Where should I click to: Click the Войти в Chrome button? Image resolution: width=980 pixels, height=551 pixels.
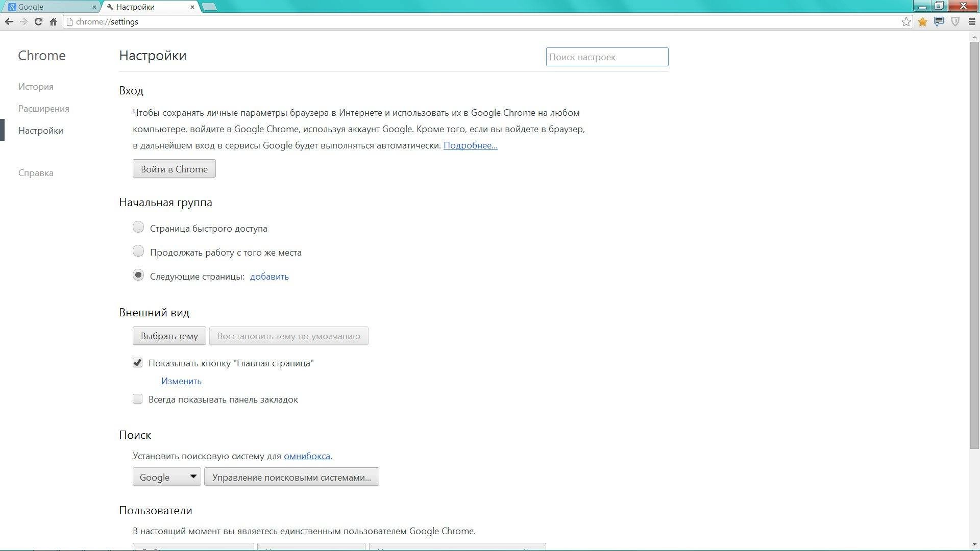174,169
